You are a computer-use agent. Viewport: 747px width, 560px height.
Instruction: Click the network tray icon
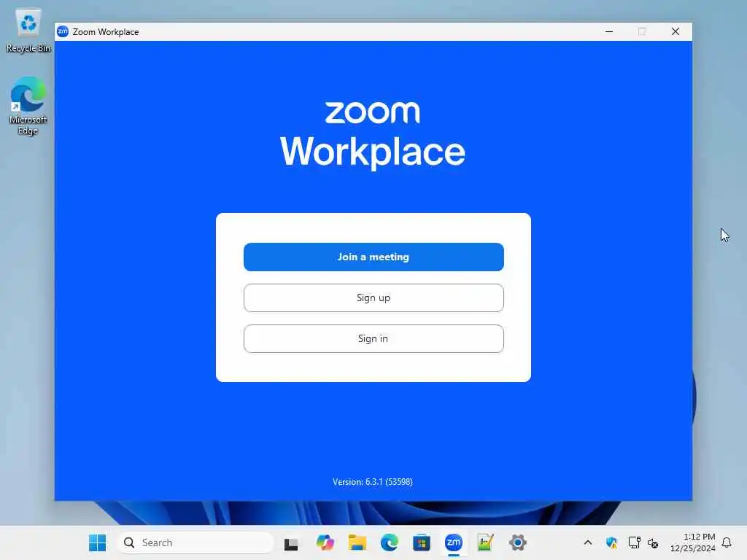point(634,542)
